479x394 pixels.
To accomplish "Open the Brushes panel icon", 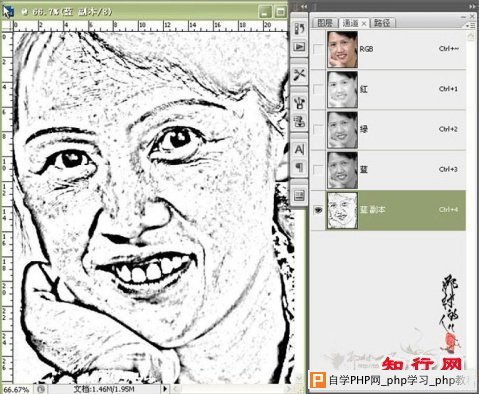I will click(x=299, y=102).
